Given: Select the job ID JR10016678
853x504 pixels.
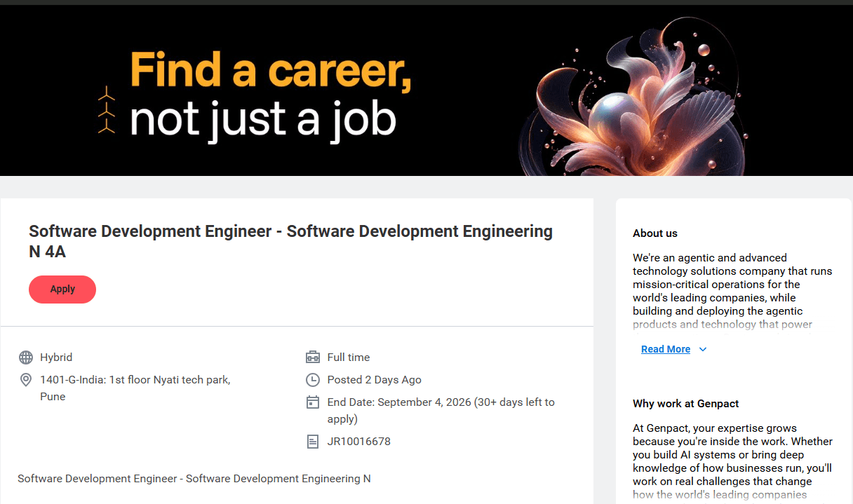Looking at the screenshot, I should point(359,442).
